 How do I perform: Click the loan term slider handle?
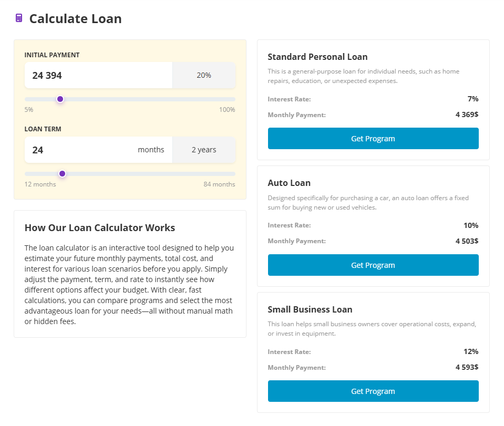(62, 174)
